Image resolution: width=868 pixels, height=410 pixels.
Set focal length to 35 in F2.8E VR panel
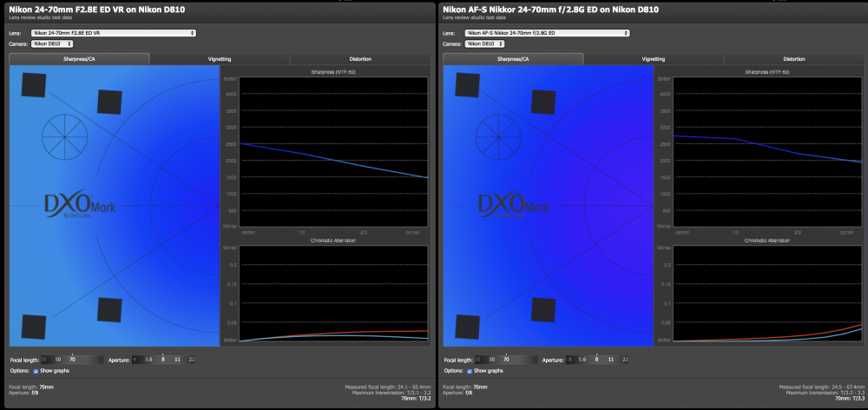pyautogui.click(x=43, y=360)
